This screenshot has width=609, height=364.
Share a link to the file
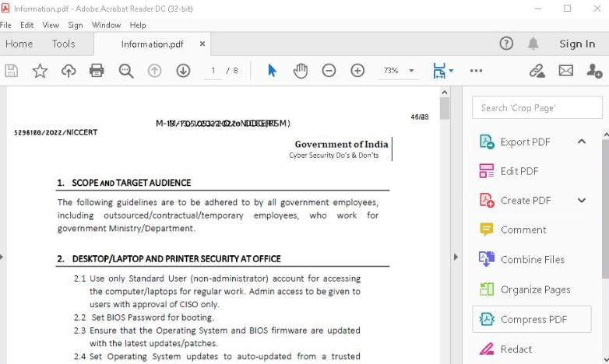pos(537,71)
